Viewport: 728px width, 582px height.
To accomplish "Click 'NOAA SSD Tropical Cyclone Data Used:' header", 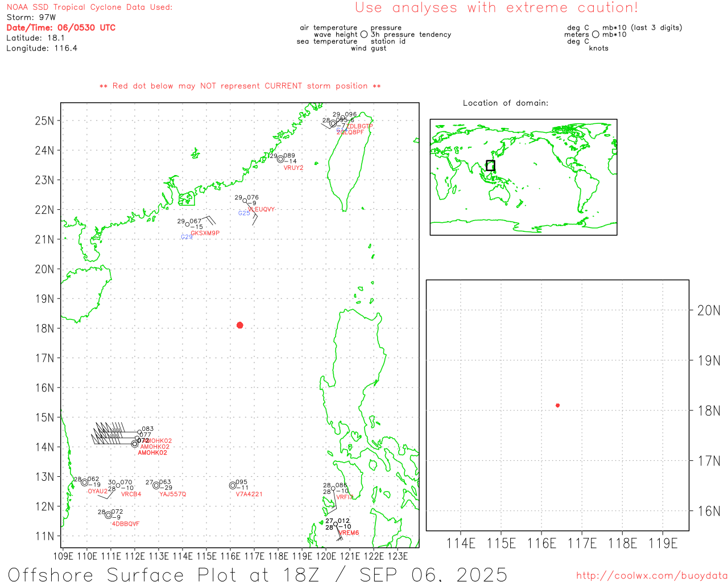I will pyautogui.click(x=89, y=7).
